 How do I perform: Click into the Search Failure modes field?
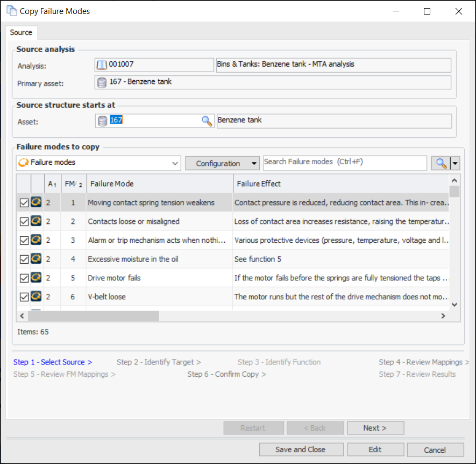344,163
